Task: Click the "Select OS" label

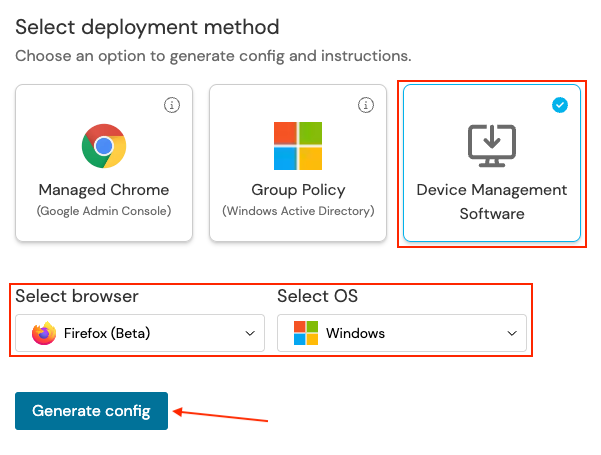Action: point(317,296)
